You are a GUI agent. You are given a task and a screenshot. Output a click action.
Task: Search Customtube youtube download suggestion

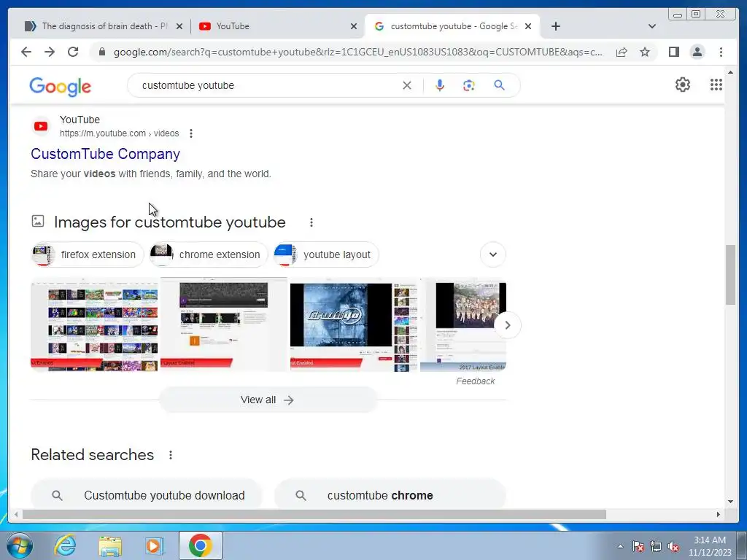(147, 495)
